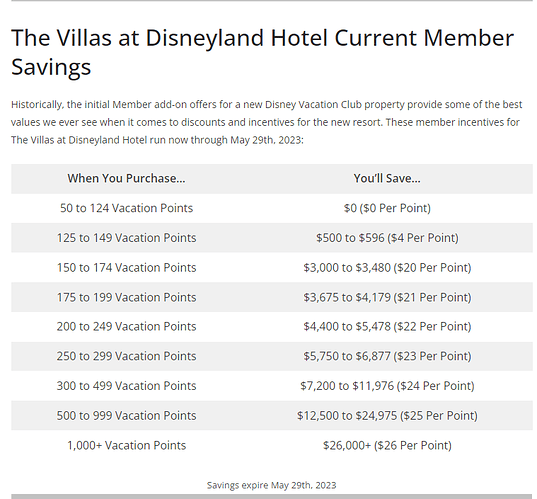Select the "250 to 299 Vacation Points" row

pyautogui.click(x=272, y=356)
